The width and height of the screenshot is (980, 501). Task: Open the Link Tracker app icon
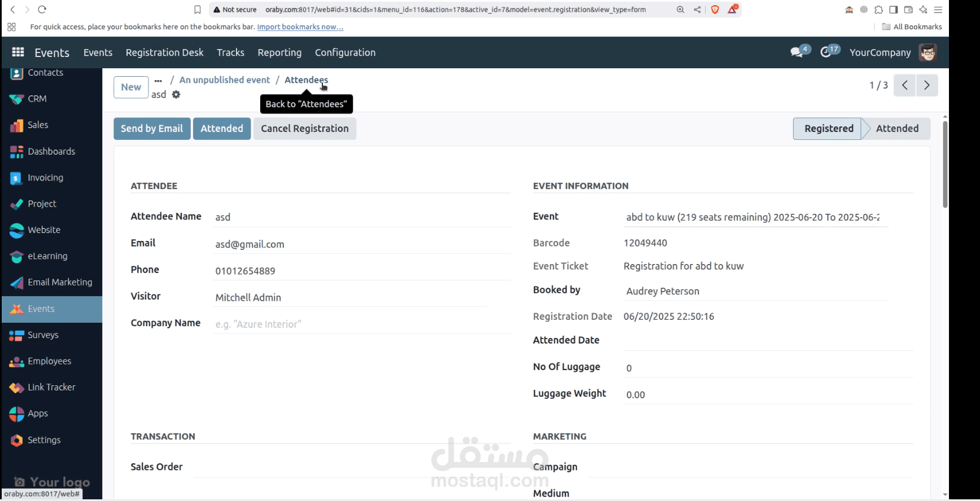click(16, 388)
